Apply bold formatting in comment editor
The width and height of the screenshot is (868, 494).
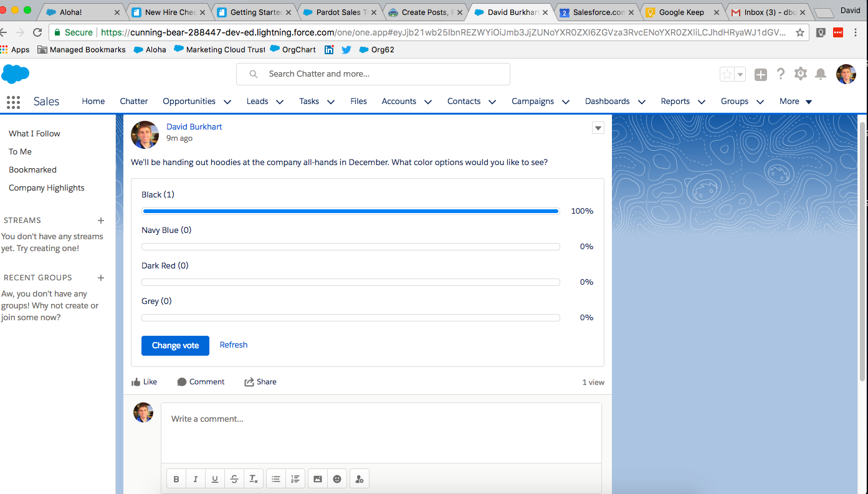tap(176, 479)
